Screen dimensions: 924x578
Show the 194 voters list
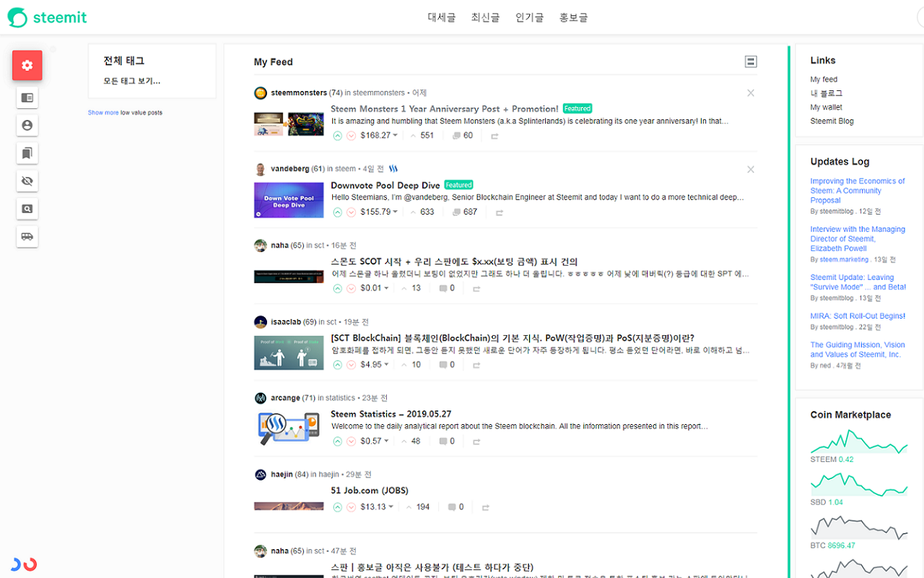click(417, 507)
